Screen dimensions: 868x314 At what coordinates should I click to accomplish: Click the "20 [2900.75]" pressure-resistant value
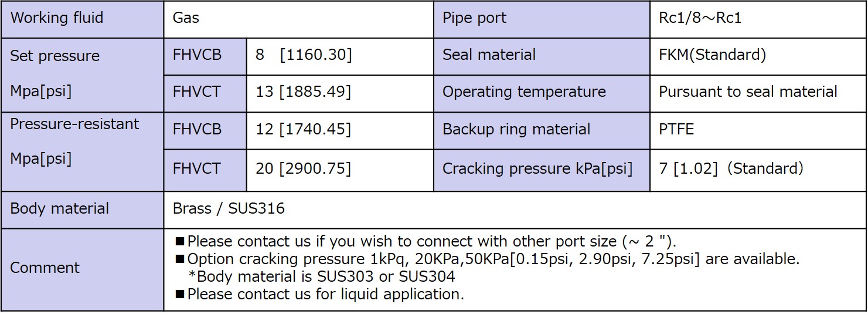pyautogui.click(x=304, y=169)
